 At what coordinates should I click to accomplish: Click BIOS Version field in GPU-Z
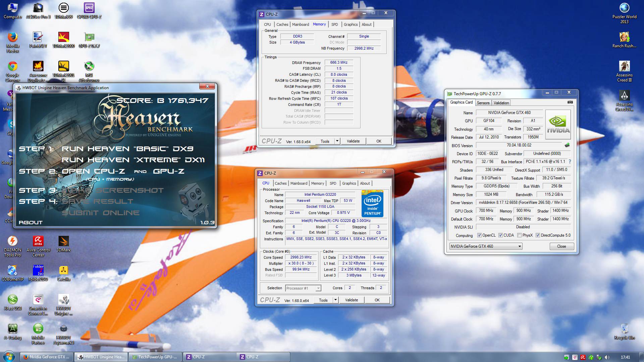click(x=519, y=145)
